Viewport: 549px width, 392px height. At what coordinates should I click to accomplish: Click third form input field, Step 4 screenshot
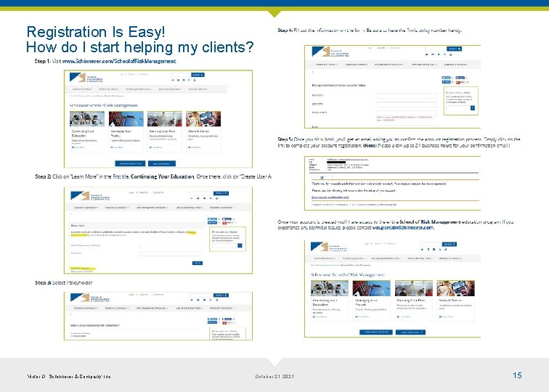pos(407,113)
